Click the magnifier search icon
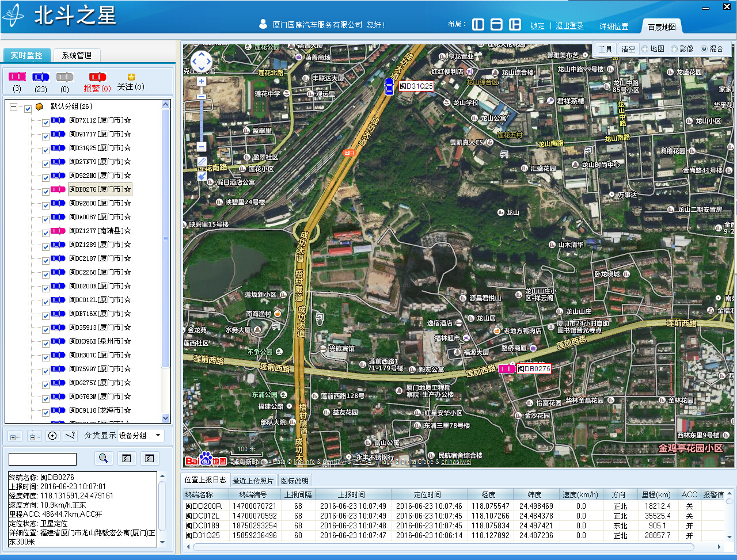Image resolution: width=737 pixels, height=560 pixels. pyautogui.click(x=104, y=458)
